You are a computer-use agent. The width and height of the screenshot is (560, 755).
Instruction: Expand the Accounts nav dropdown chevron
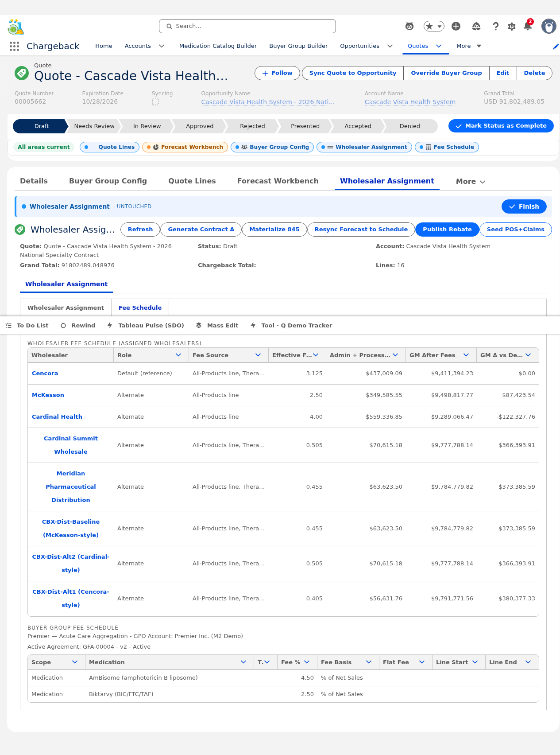coord(162,46)
